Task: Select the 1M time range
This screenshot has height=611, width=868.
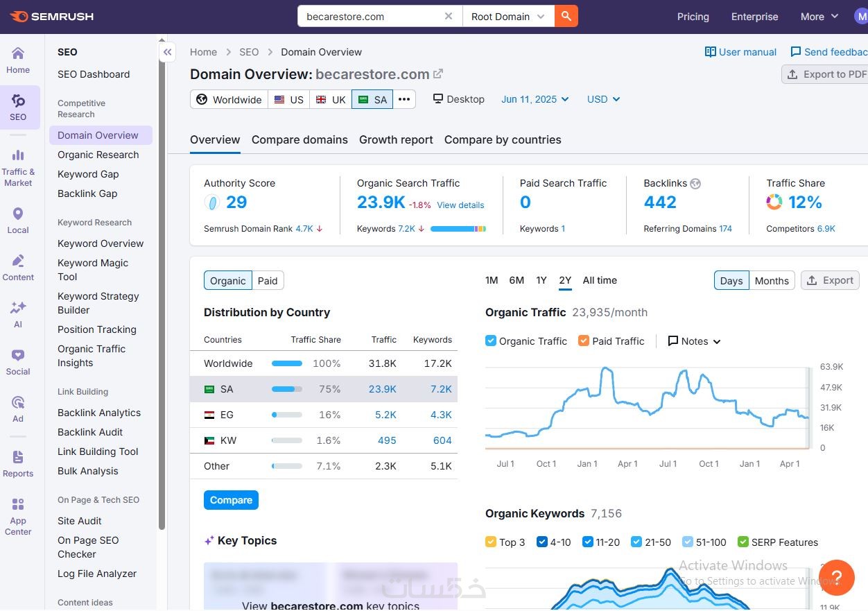Action: point(492,280)
